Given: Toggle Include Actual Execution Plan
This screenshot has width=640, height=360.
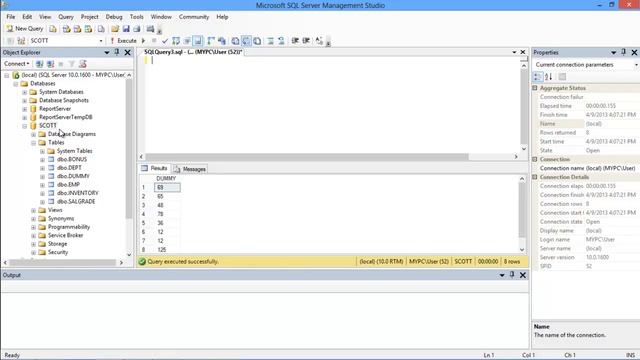Looking at the screenshot, I should pos(211,41).
